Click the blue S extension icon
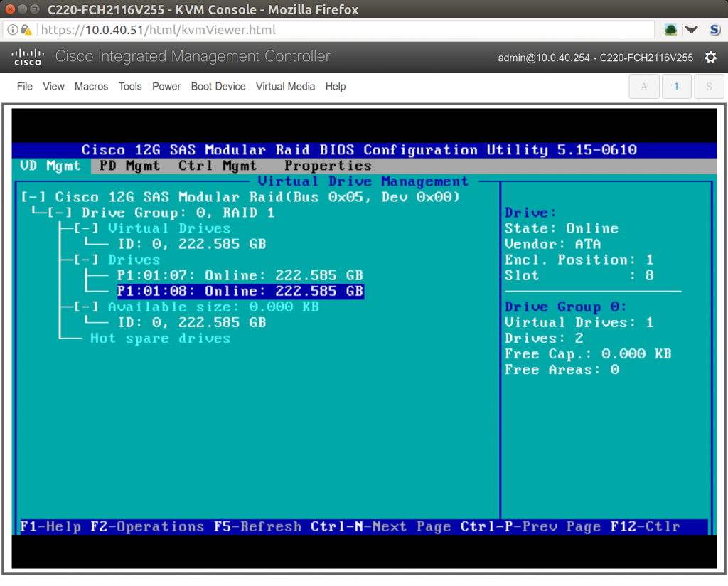The height and width of the screenshot is (586, 728). click(714, 30)
